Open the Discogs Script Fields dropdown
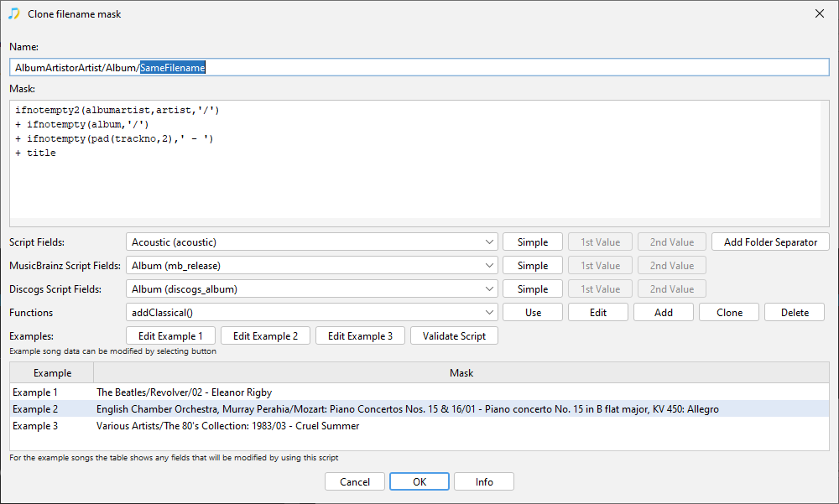The image size is (839, 504). (x=312, y=289)
